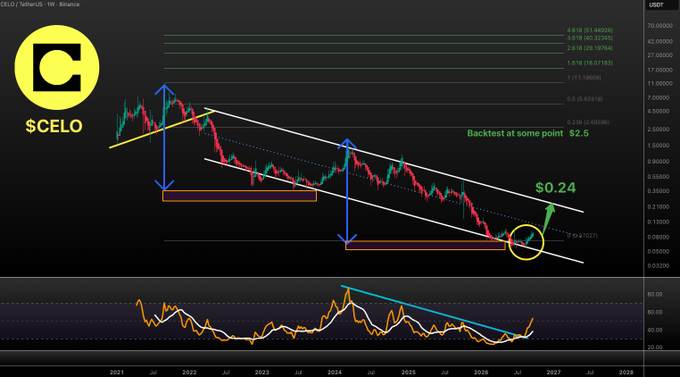This screenshot has height=377, width=680.
Task: Click the CELO / TetherUS chart title
Action: tap(40, 4)
